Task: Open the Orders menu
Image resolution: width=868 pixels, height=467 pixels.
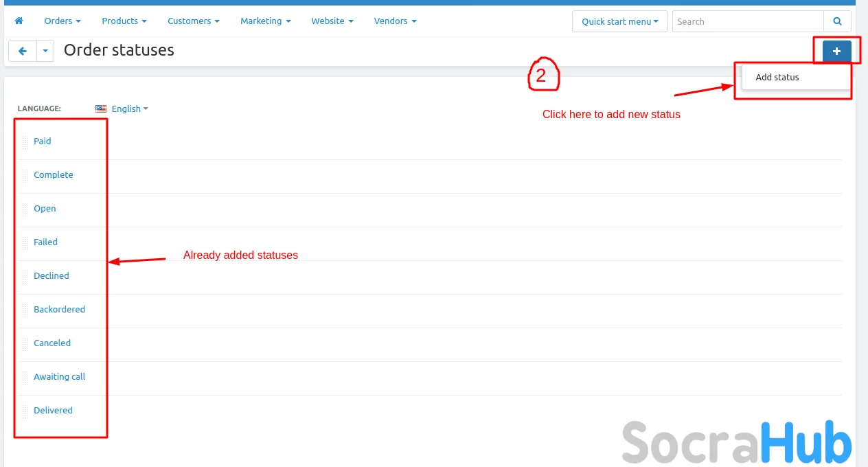Action: tap(62, 21)
